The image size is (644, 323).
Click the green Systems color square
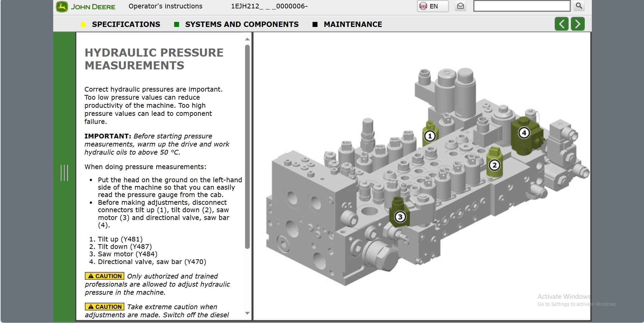(176, 24)
